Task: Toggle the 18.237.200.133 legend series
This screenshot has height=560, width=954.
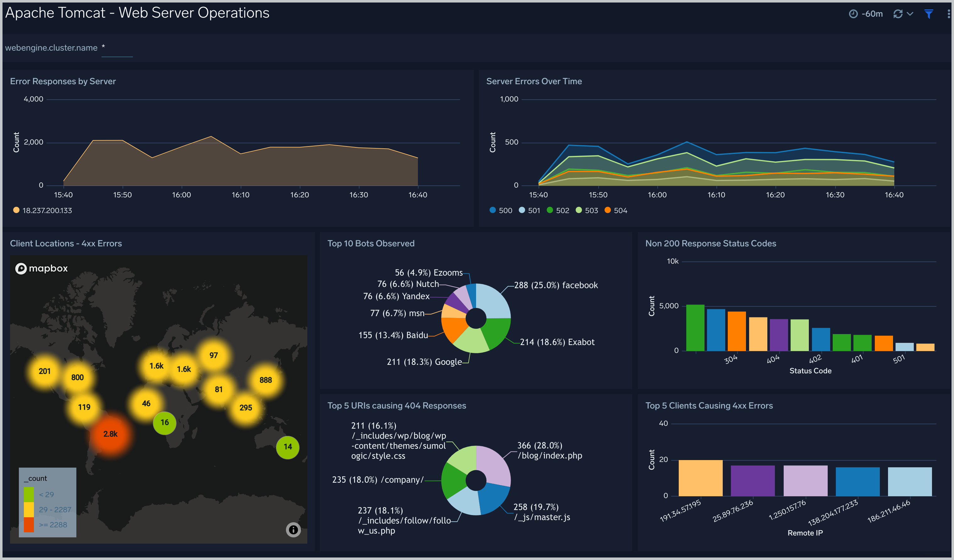Action: 42,210
